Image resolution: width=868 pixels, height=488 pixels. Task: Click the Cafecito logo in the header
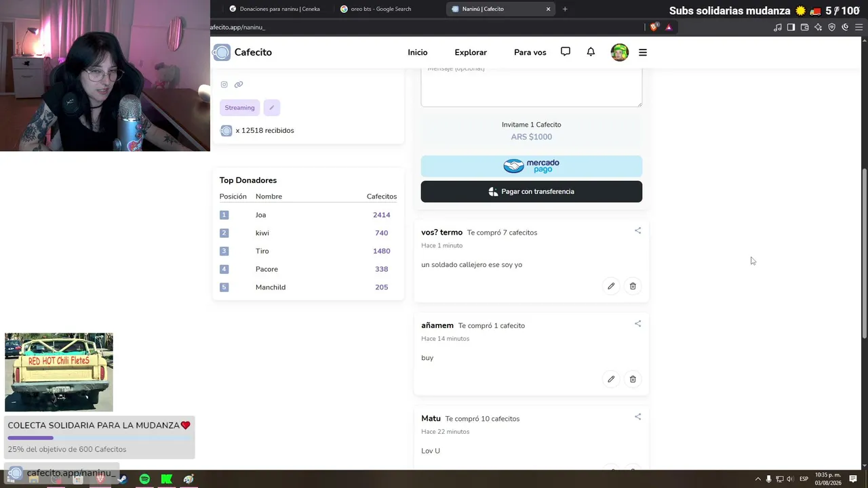click(242, 52)
